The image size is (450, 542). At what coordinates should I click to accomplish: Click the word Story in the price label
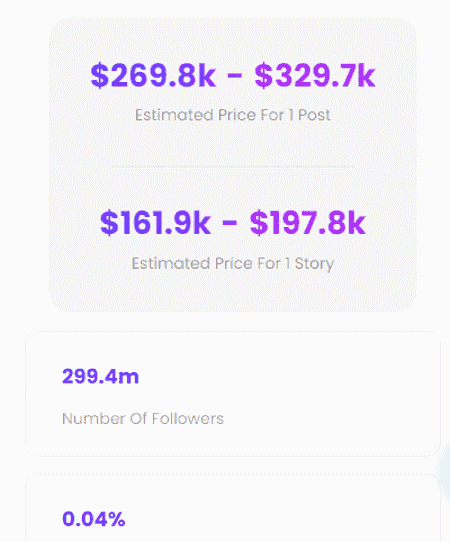pyautogui.click(x=314, y=264)
